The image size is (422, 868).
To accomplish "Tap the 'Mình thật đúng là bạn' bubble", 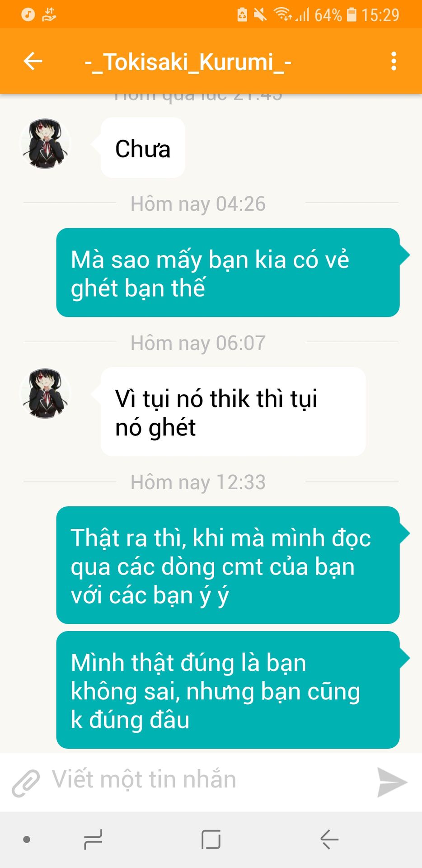I will coord(228,690).
